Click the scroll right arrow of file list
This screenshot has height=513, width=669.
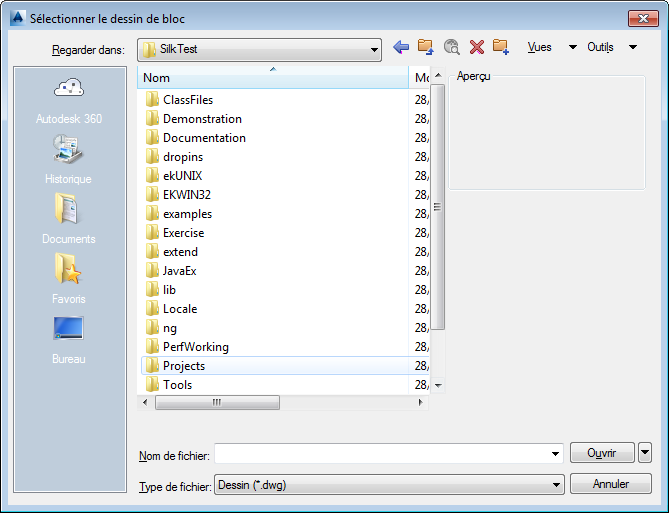(421, 402)
